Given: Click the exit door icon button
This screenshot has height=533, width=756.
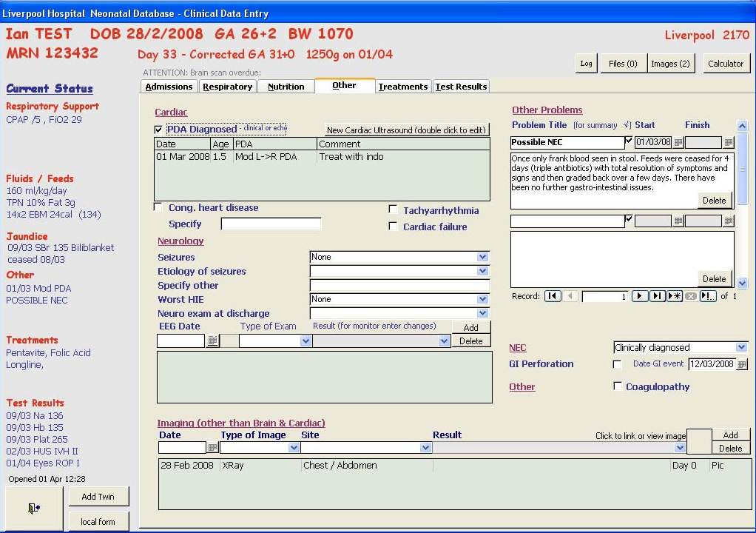Looking at the screenshot, I should coord(34,508).
